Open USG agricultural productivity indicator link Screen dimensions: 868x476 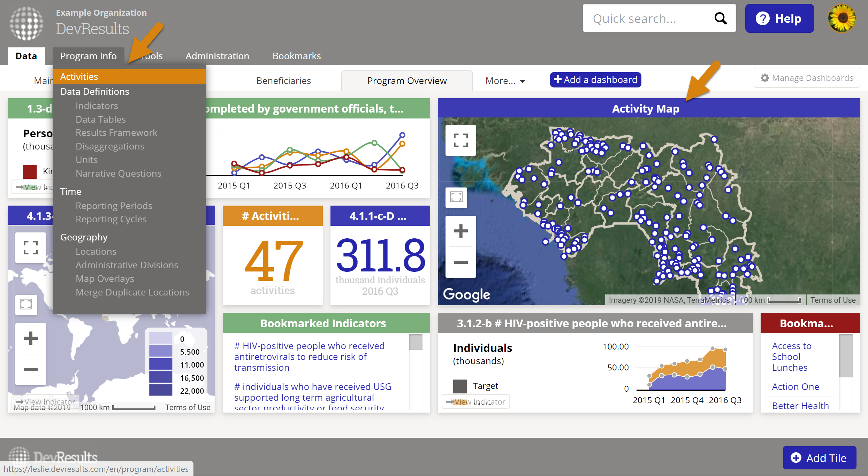313,397
